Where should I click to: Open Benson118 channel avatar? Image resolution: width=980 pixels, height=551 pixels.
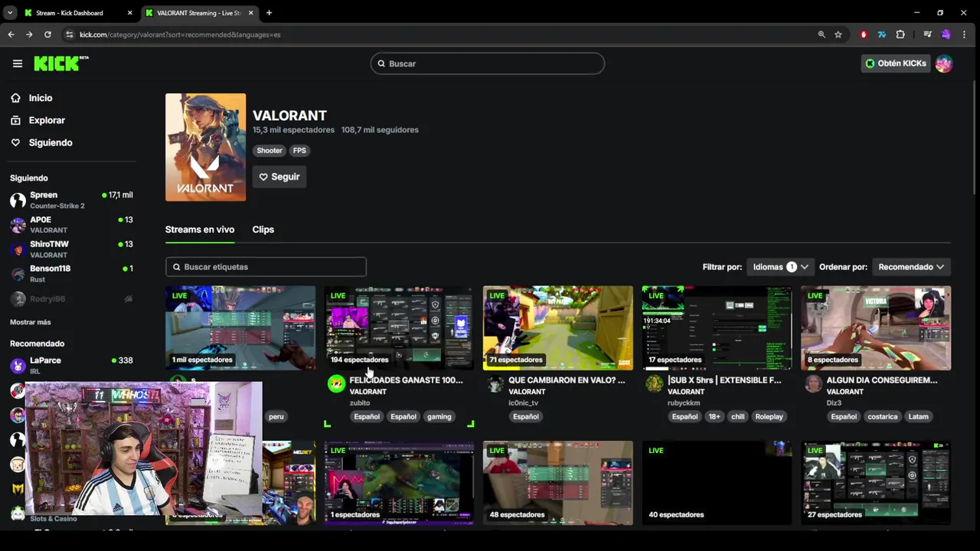tap(18, 274)
